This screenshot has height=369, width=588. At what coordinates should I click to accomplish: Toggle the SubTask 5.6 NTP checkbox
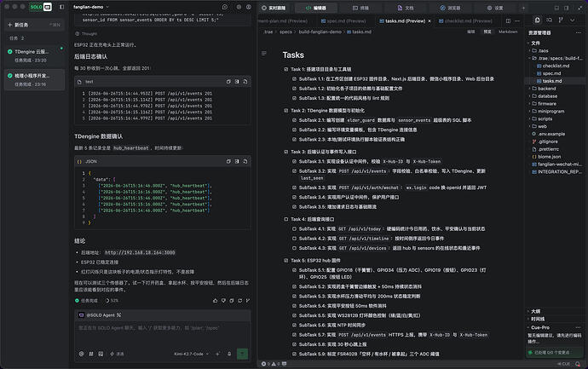294,326
